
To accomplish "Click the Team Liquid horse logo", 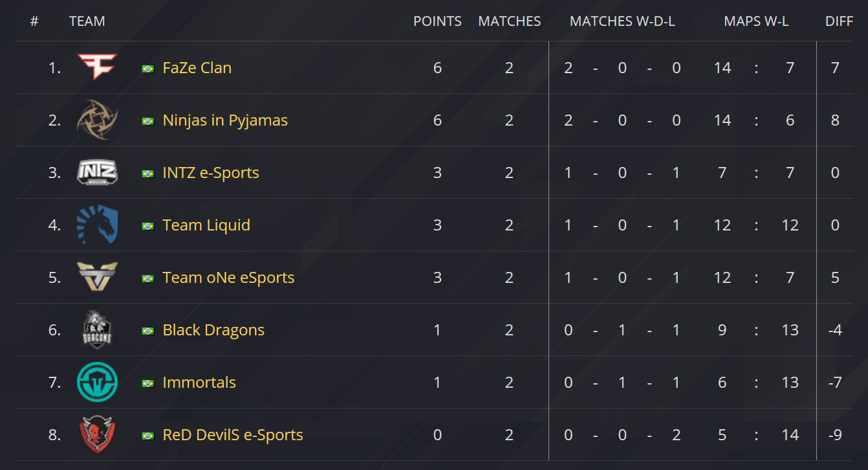I will pyautogui.click(x=97, y=225).
